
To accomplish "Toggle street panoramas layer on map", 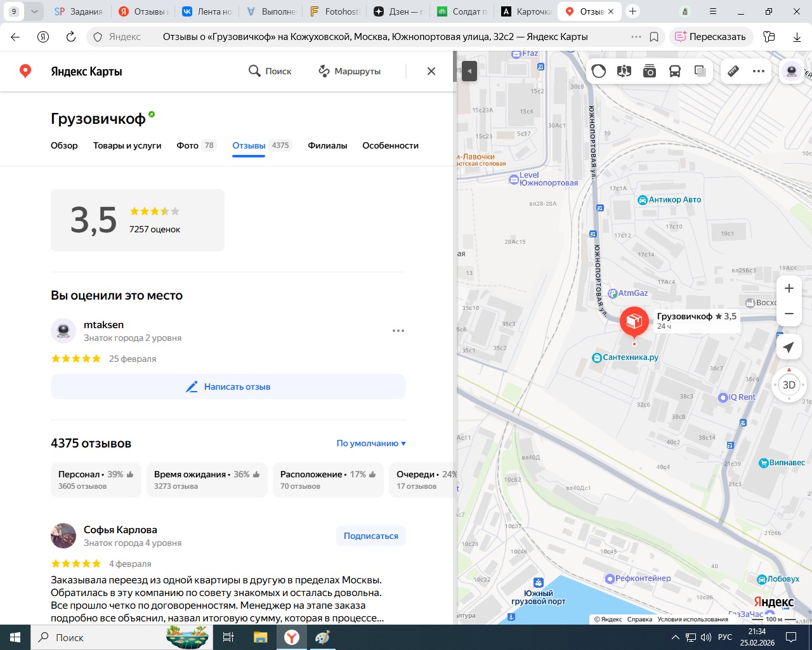I will (624, 71).
